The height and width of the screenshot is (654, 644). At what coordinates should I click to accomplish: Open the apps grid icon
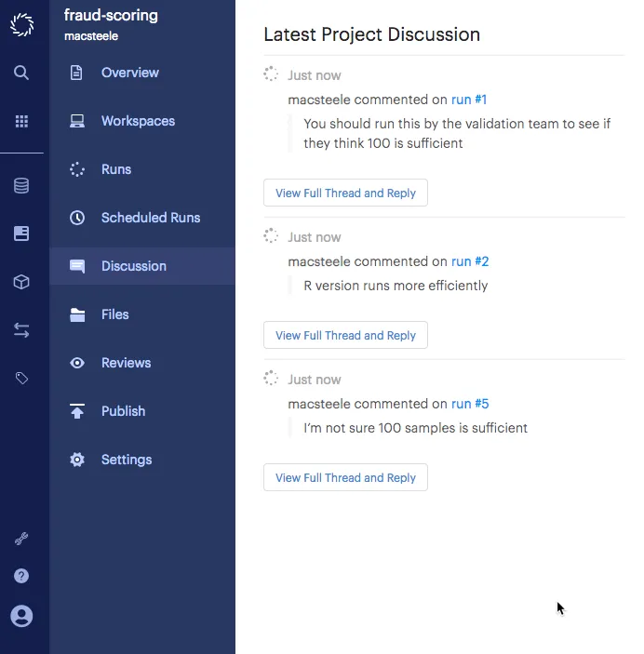click(21, 121)
